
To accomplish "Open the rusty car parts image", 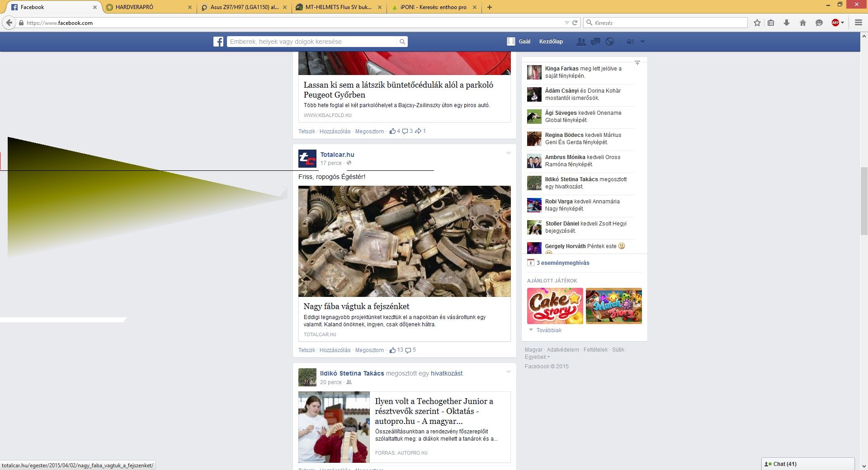I will point(405,241).
